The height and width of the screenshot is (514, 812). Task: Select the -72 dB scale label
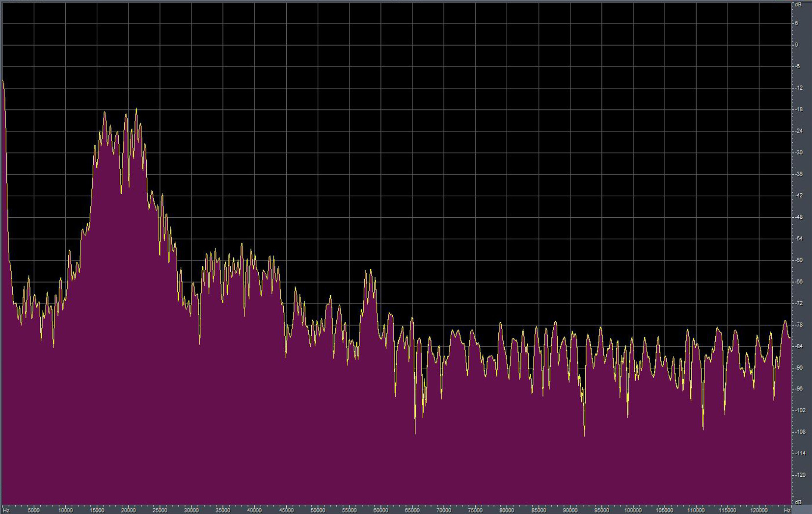(798, 303)
